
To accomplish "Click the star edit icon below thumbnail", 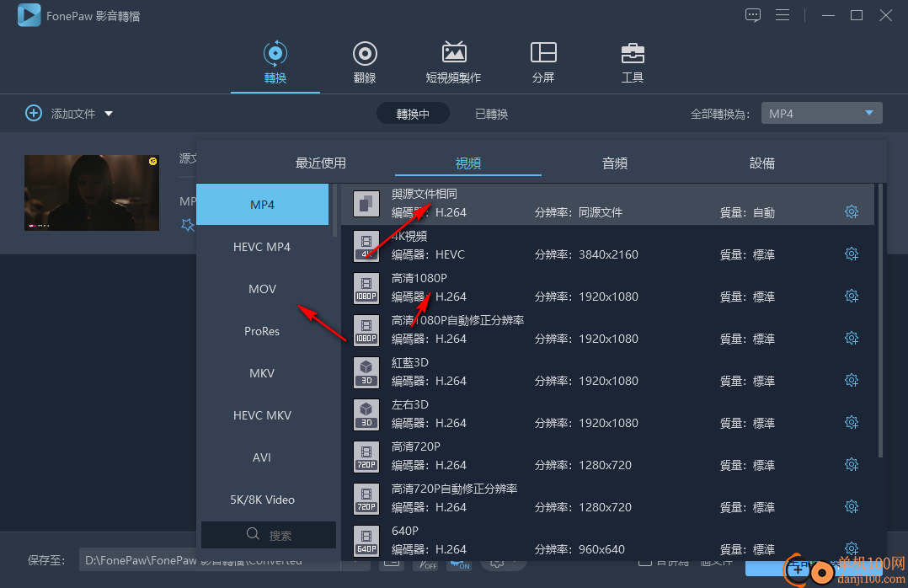I will click(188, 225).
